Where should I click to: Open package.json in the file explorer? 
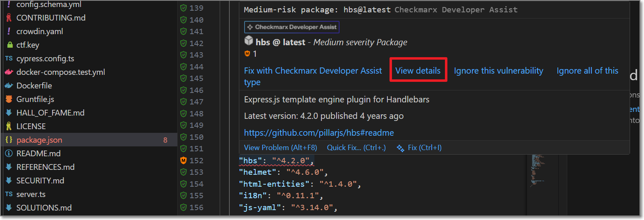pos(39,140)
